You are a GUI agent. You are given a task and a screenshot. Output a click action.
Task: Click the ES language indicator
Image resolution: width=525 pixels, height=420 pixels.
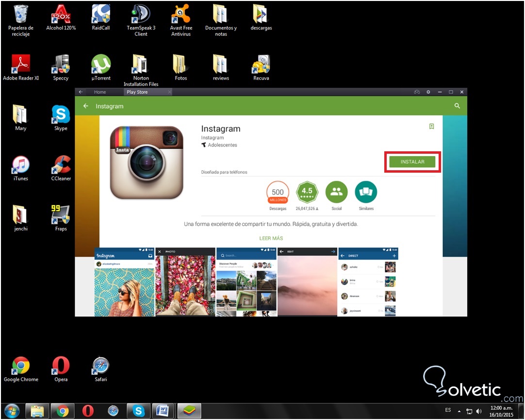point(448,410)
